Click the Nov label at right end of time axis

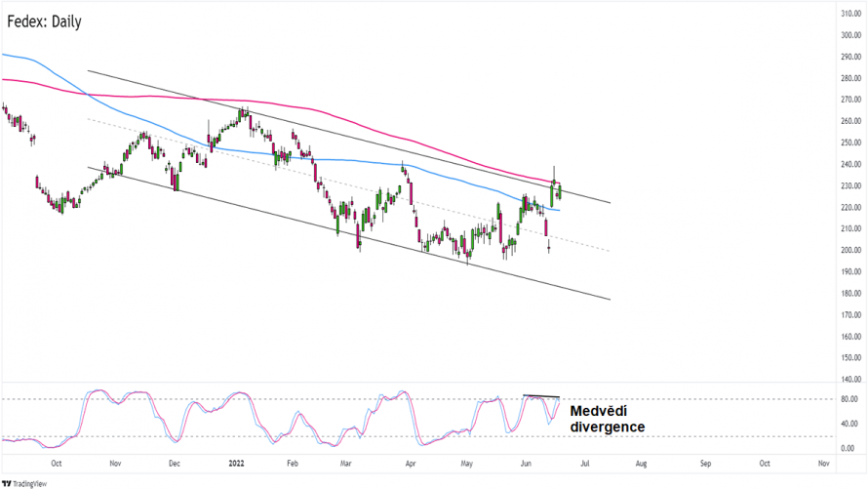tap(824, 464)
